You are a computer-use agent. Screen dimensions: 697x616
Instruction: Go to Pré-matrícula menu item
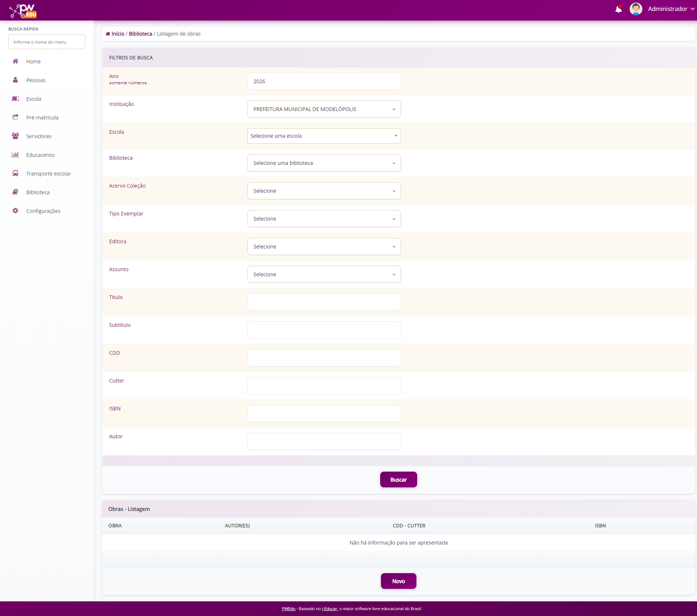pos(42,118)
